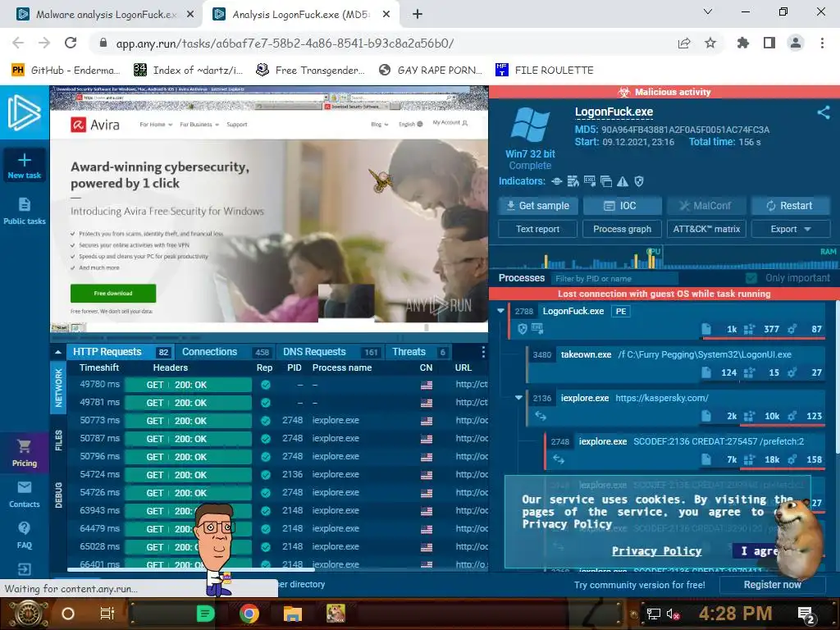Start a New task from sidebar
Image resolution: width=840 pixels, height=630 pixels.
tap(24, 166)
